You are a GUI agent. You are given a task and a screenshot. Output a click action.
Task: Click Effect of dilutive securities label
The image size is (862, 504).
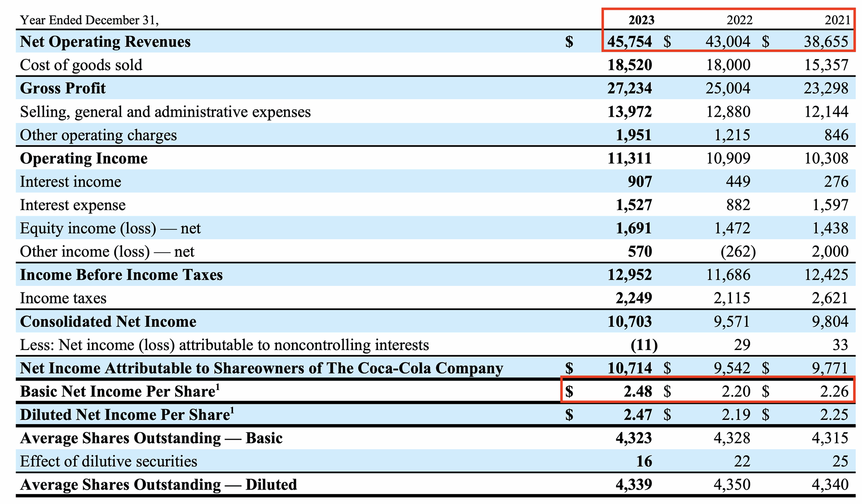click(109, 462)
